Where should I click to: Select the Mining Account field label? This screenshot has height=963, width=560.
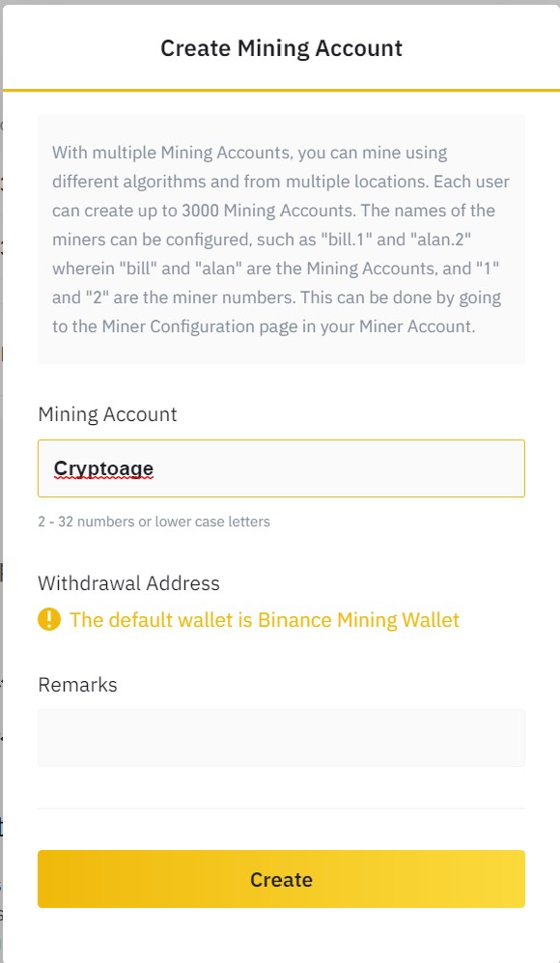pyautogui.click(x=107, y=414)
